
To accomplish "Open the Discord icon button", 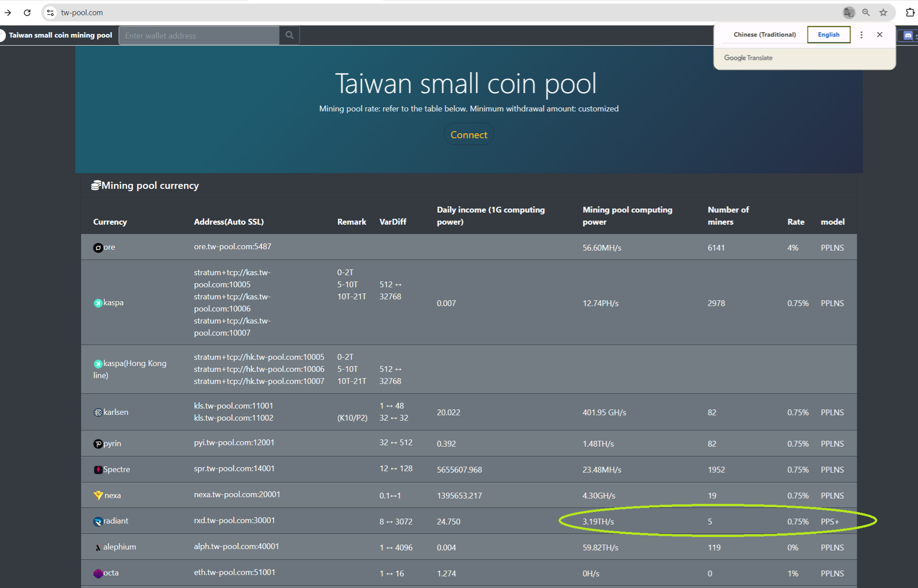I will 908,35.
